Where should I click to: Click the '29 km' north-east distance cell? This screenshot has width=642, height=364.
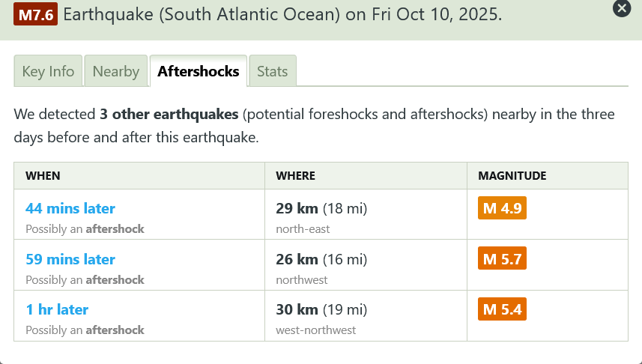tap(321, 208)
